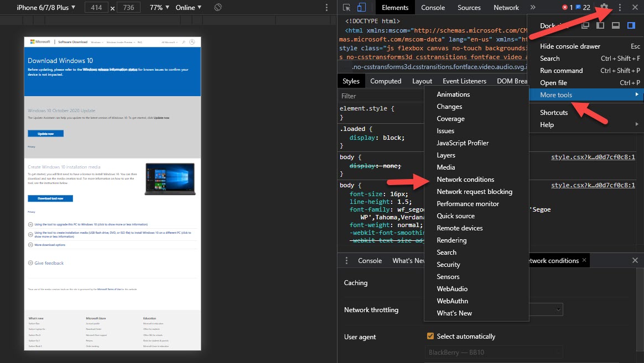Viewport: 644px width, 363px height.
Task: Open the Network panel tab
Action: [x=506, y=8]
